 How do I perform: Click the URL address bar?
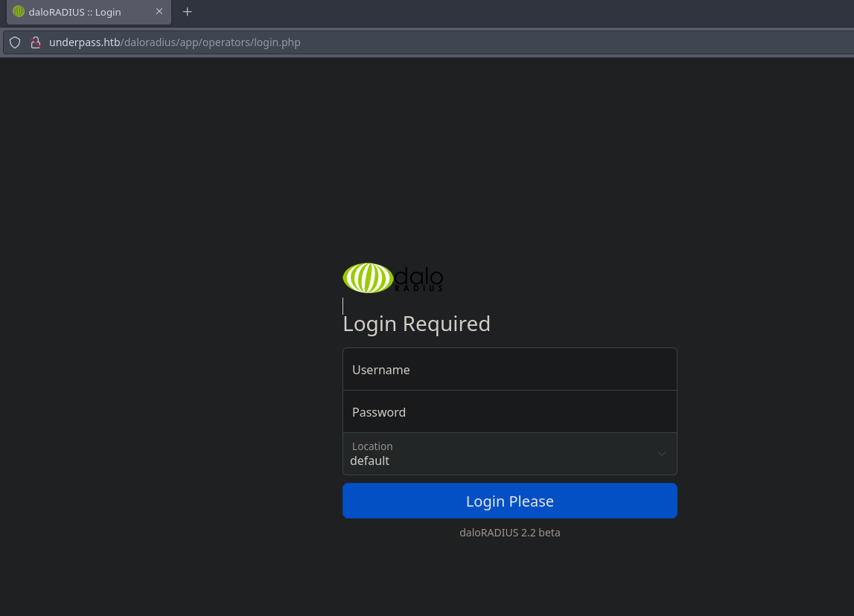click(x=428, y=42)
